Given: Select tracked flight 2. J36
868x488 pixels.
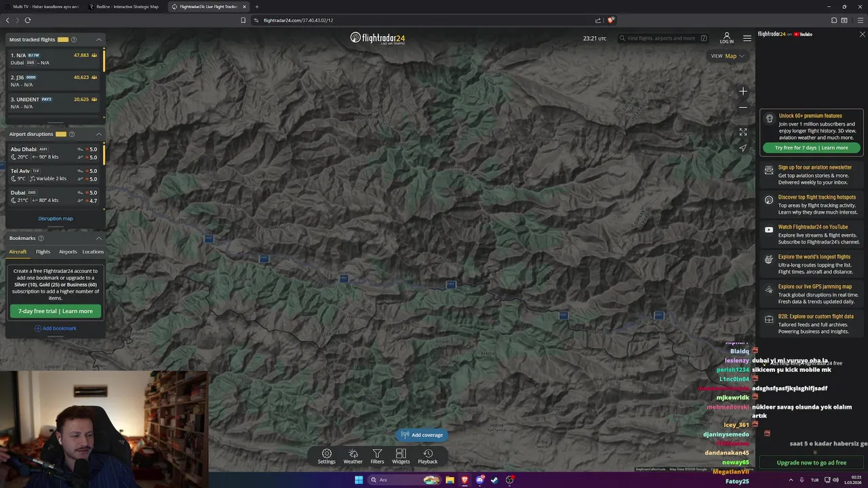Looking at the screenshot, I should 54,81.
